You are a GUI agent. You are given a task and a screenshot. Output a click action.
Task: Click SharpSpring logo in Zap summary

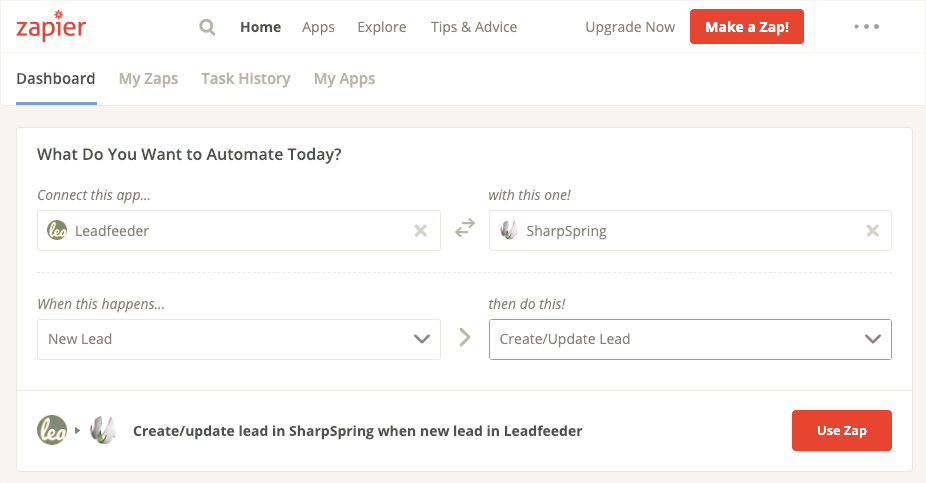103,430
